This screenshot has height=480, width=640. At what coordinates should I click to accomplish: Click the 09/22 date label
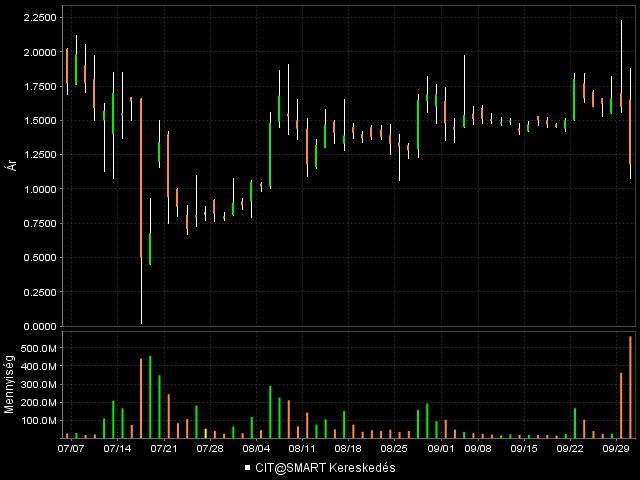pos(570,449)
